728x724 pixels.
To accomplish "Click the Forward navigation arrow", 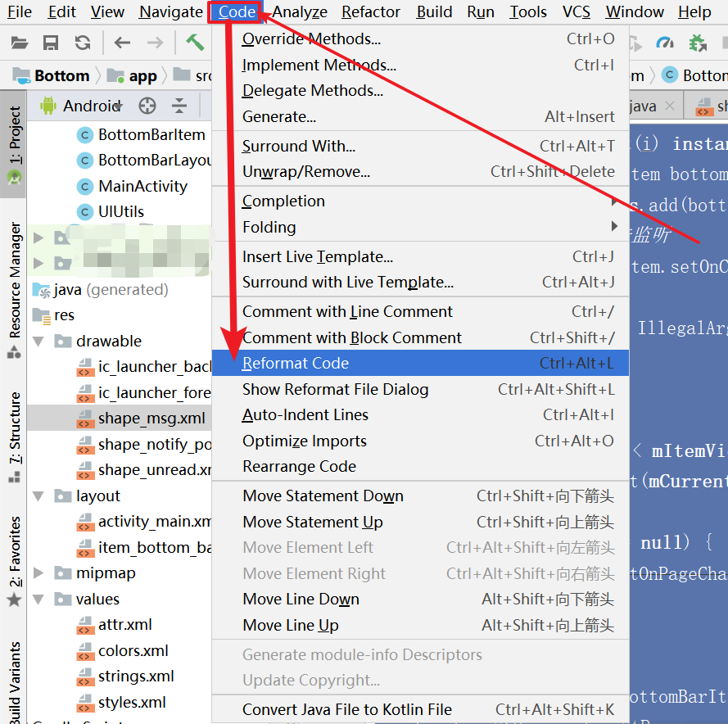I will coord(155,43).
